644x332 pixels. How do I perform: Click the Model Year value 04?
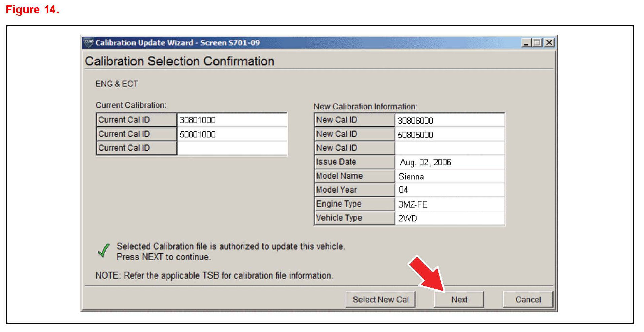pos(450,190)
